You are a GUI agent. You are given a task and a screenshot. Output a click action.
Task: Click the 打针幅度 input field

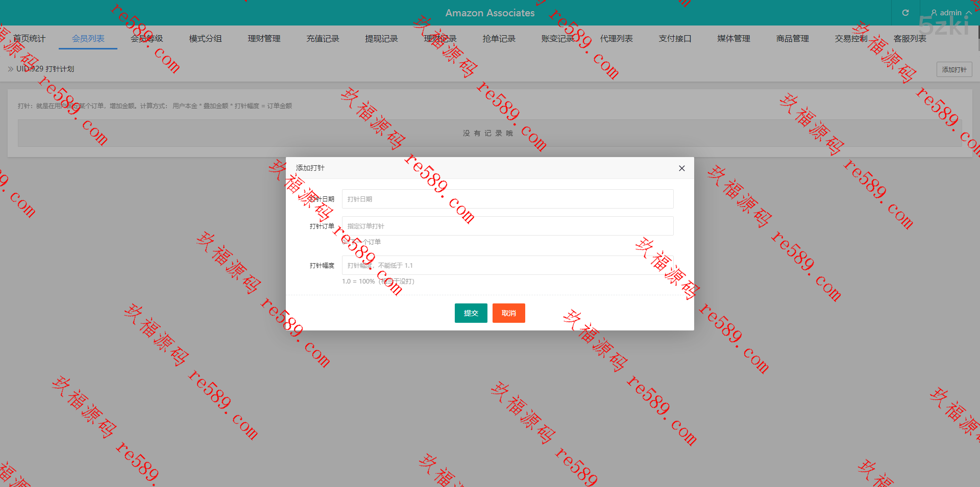pos(507,265)
